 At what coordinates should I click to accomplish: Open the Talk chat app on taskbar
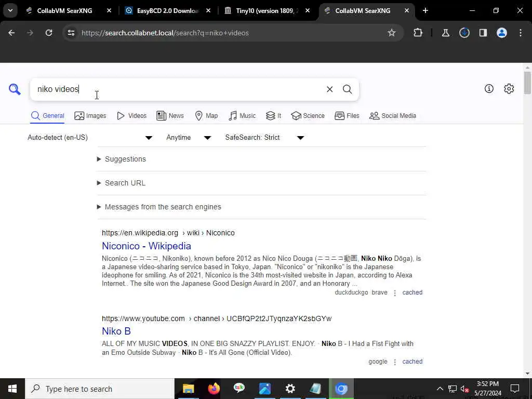(x=239, y=389)
